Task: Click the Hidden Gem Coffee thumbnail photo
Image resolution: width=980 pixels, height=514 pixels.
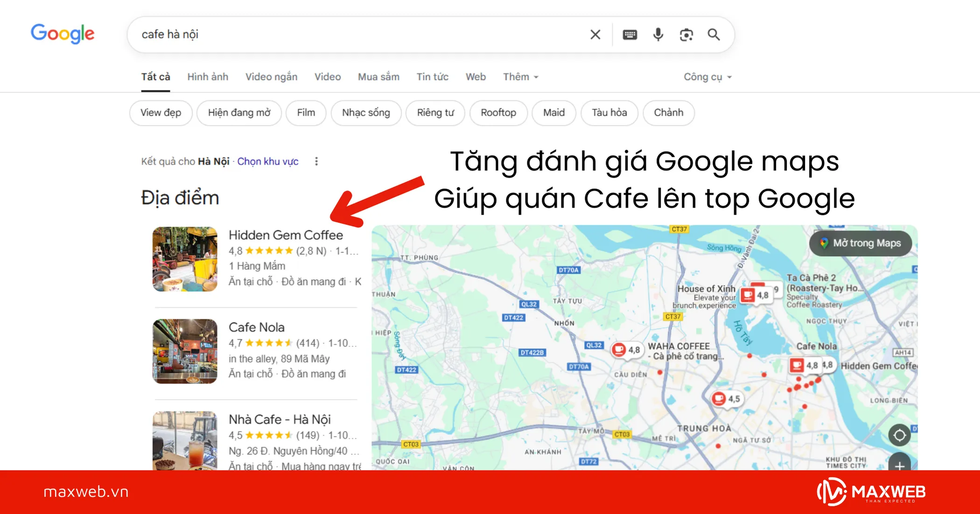Action: [x=185, y=259]
